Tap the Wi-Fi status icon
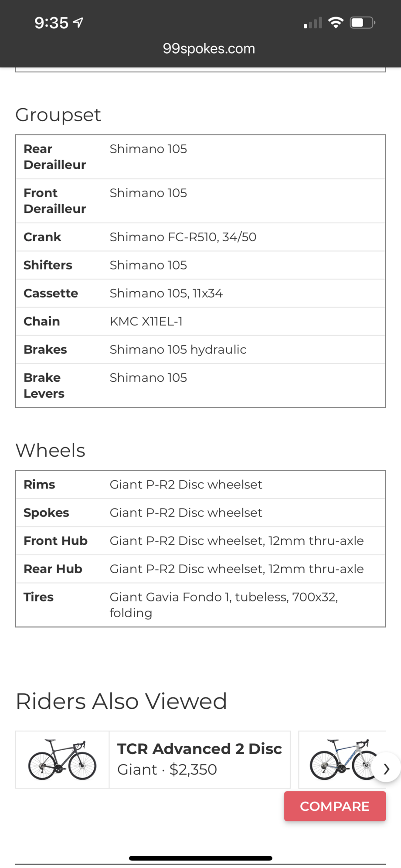The height and width of the screenshot is (868, 401). [x=336, y=23]
